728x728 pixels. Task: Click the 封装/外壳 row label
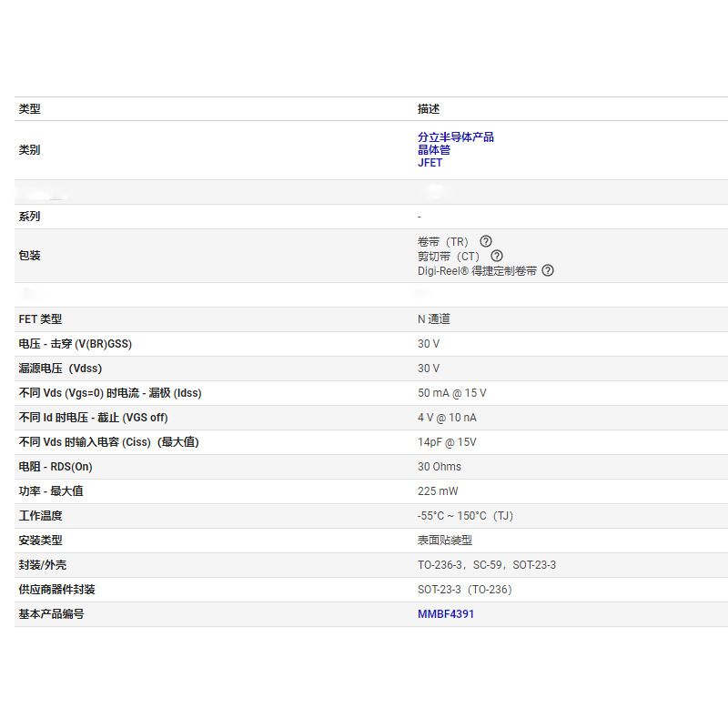[42, 564]
